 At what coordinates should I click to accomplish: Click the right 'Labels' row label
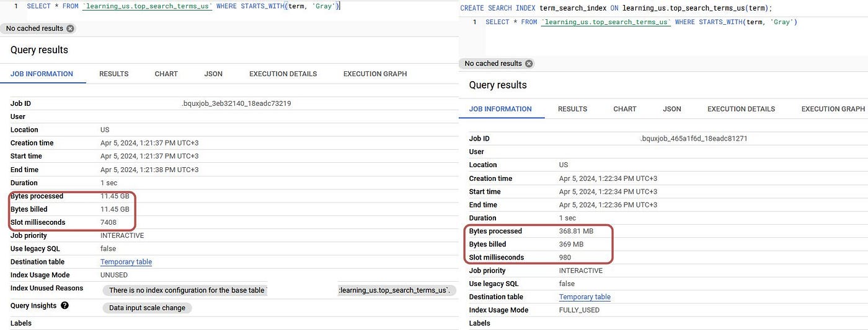(480, 323)
